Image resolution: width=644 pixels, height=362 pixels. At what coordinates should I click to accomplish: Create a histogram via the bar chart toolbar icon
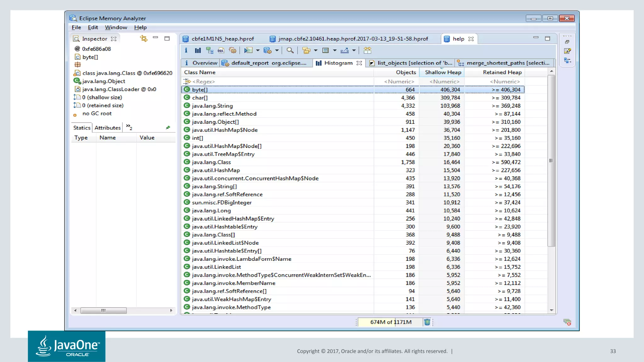[198, 50]
